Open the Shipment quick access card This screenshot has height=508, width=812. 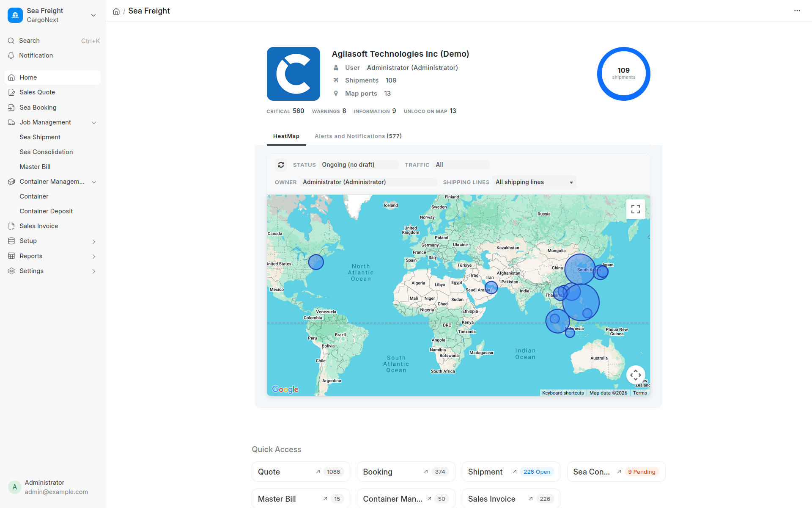(x=511, y=472)
